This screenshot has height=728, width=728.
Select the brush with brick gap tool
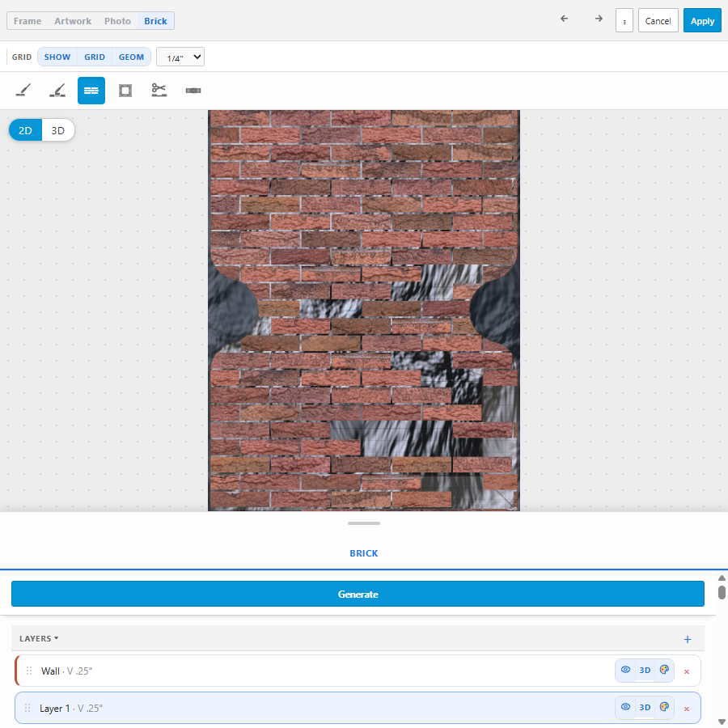(x=57, y=91)
